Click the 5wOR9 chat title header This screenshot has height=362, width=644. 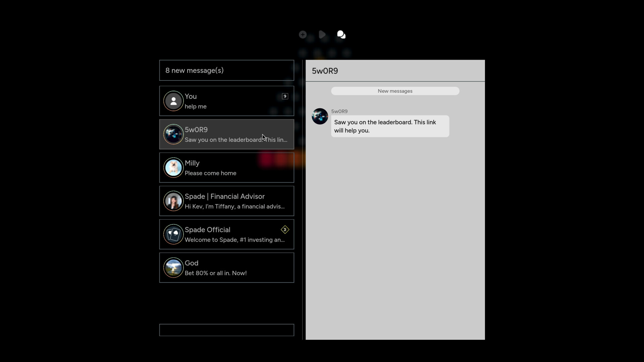324,71
